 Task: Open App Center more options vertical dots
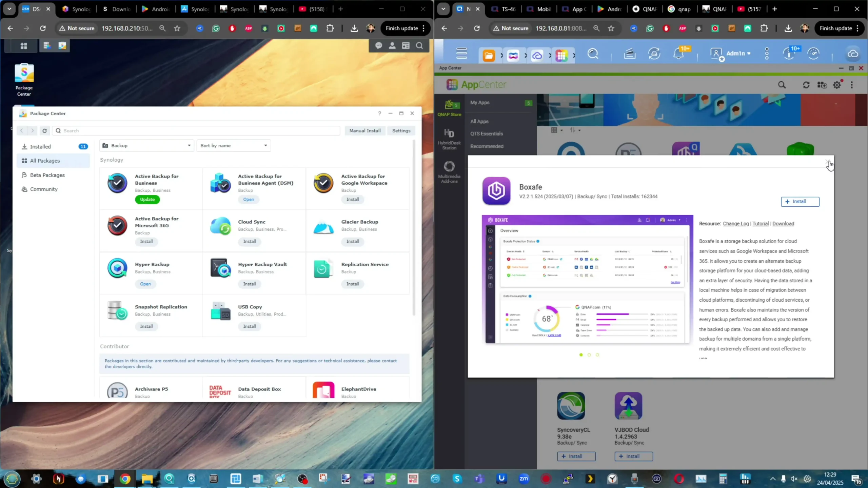[x=852, y=85]
